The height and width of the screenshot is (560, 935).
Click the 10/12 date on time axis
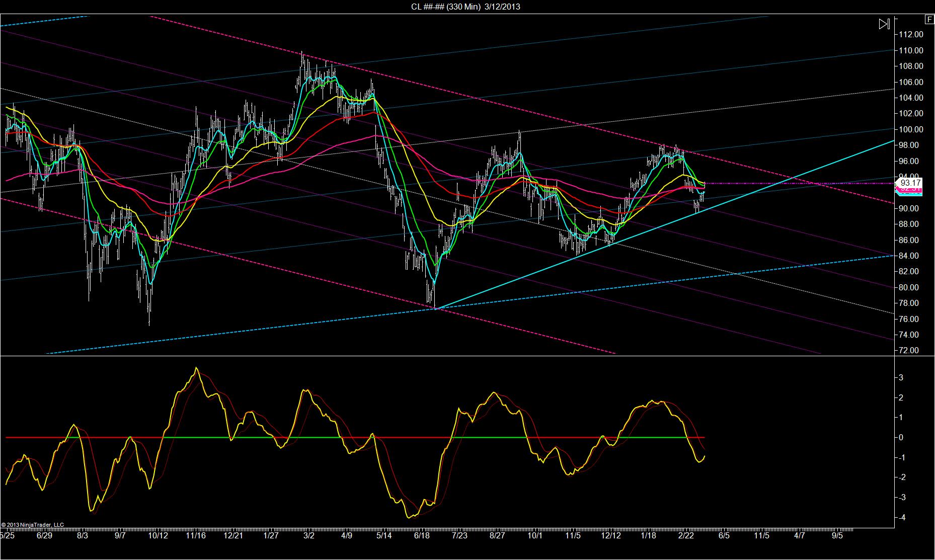[158, 535]
